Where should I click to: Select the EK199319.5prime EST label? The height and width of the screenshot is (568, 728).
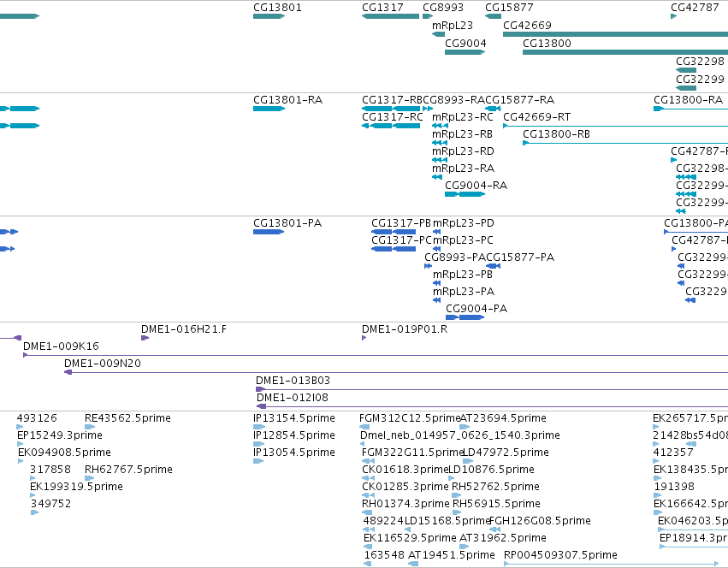76,488
